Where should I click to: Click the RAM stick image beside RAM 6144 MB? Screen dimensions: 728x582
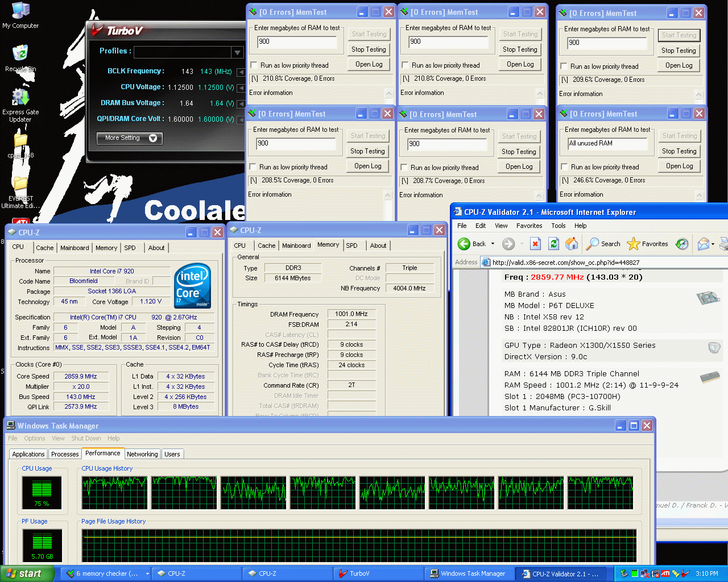tap(710, 377)
